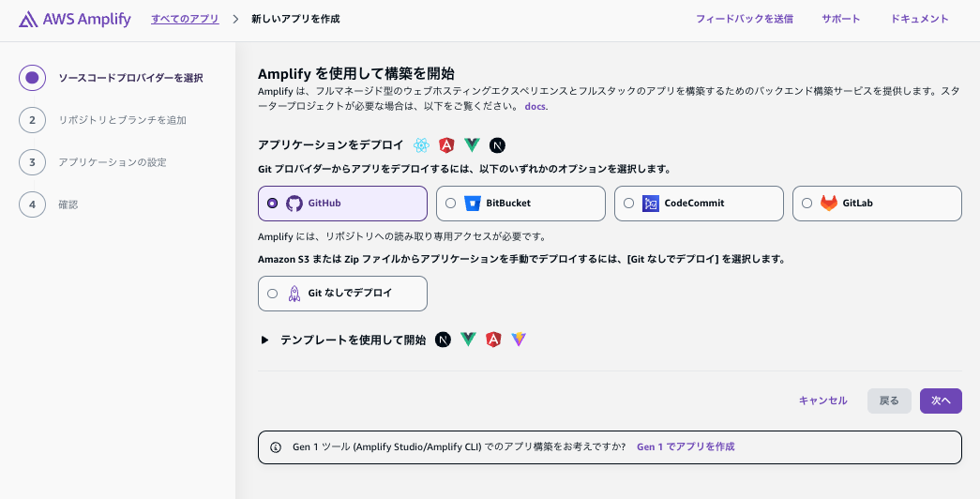This screenshot has width=980, height=499.
Task: Click the テンプレートを使用して開始 heading text
Action: 354,340
